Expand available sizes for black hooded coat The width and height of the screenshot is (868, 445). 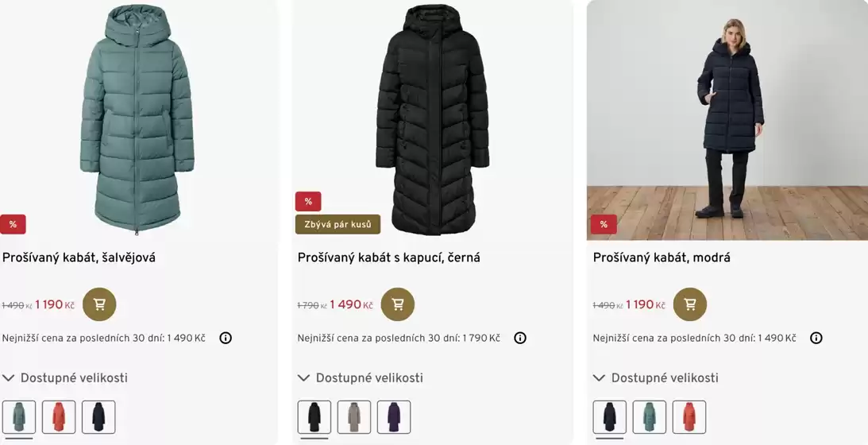pos(361,378)
